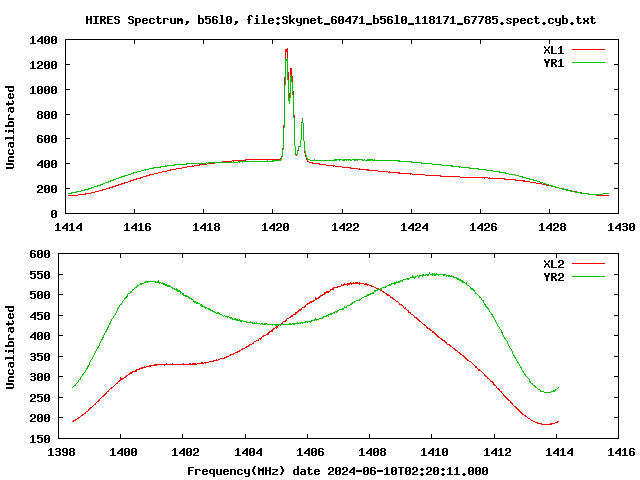Viewport: 640px width, 480px height.
Task: Click the 150 y-axis tick label
Action: tap(40, 439)
